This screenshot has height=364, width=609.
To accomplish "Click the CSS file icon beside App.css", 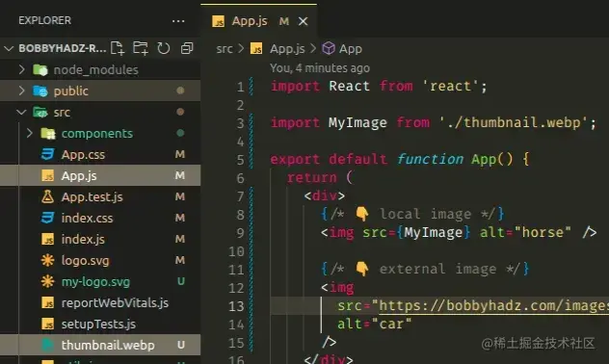I will [48, 154].
